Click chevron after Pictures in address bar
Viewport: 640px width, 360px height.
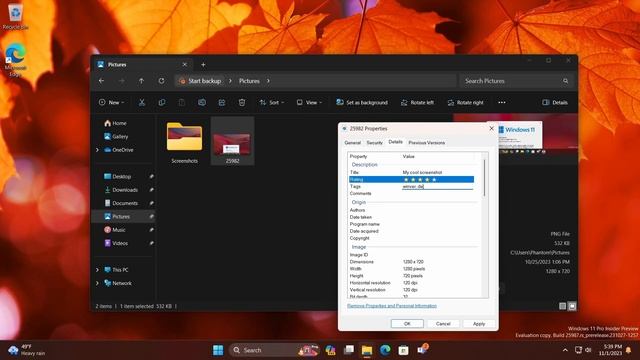[x=268, y=81]
